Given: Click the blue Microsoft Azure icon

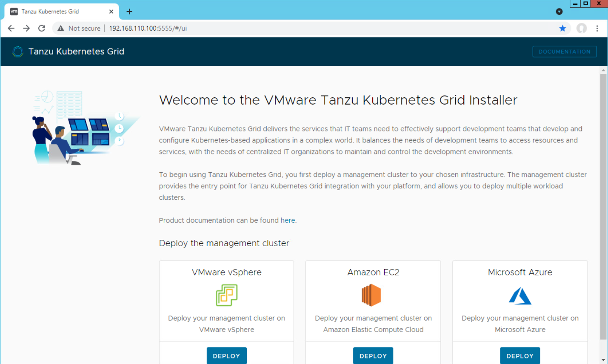Looking at the screenshot, I should [520, 296].
